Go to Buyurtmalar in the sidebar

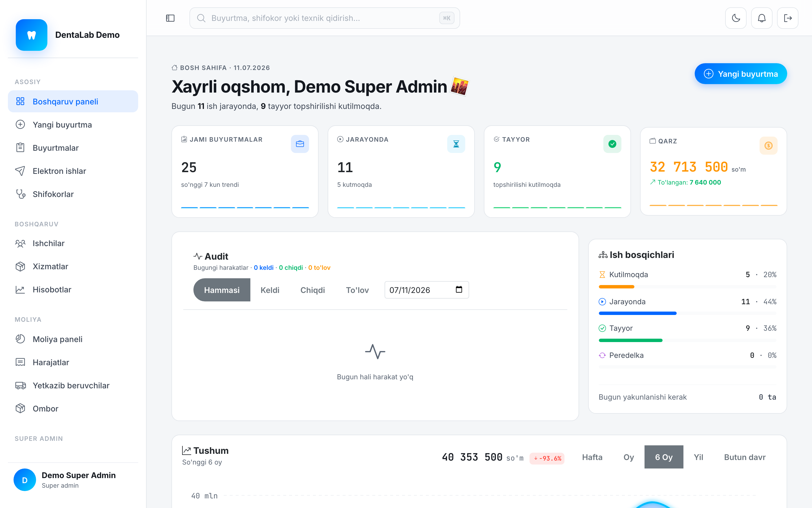coord(73,148)
